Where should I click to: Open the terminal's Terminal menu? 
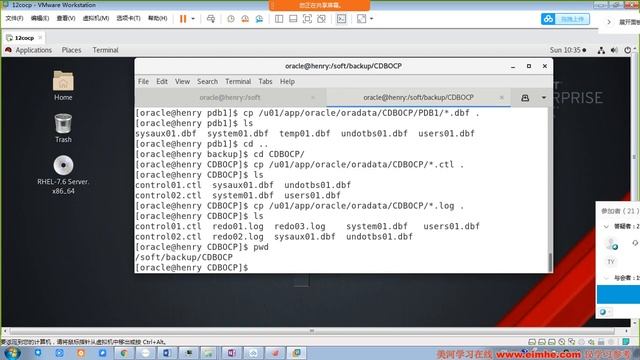pyautogui.click(x=238, y=82)
